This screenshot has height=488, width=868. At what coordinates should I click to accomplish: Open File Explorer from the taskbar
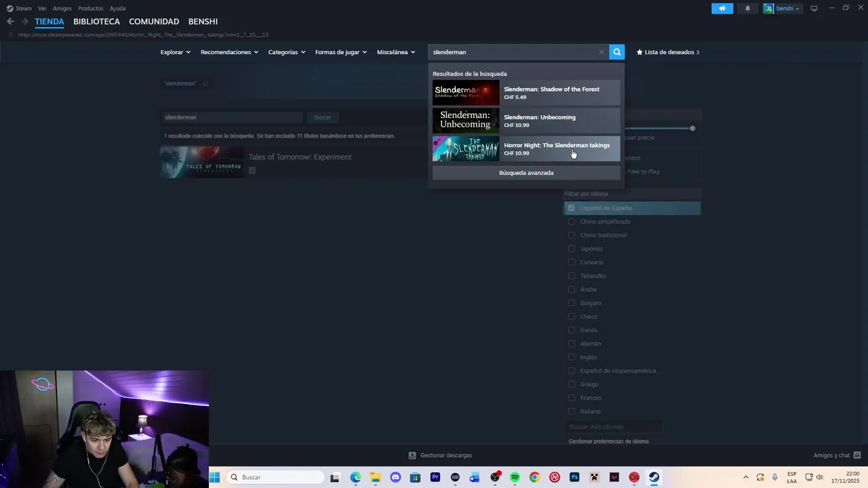tap(376, 477)
